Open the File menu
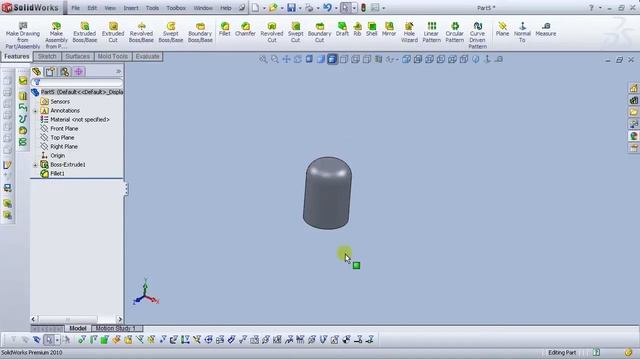 (x=76, y=8)
